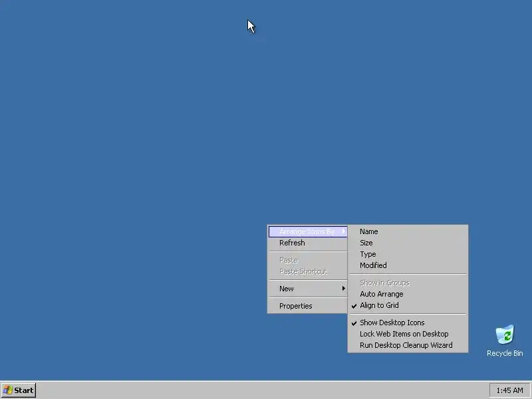Open the Recycle Bin desktop icon

pyautogui.click(x=505, y=340)
